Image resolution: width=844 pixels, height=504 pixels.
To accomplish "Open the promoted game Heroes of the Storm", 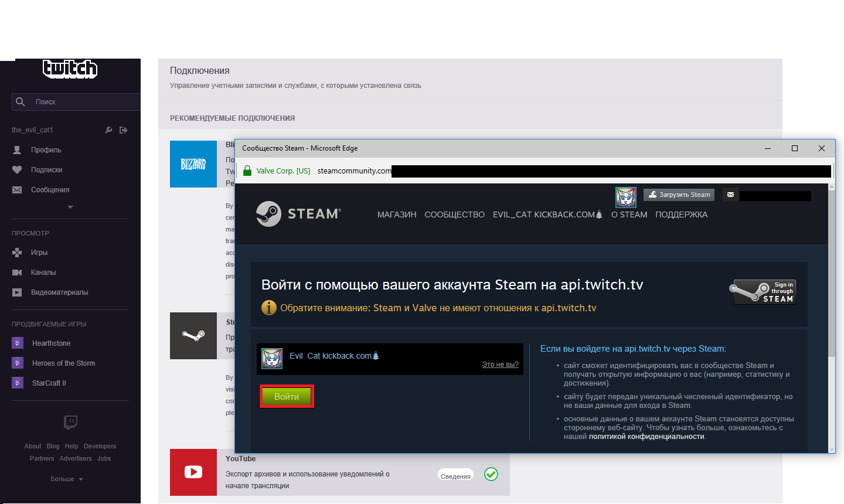I will coord(63,363).
